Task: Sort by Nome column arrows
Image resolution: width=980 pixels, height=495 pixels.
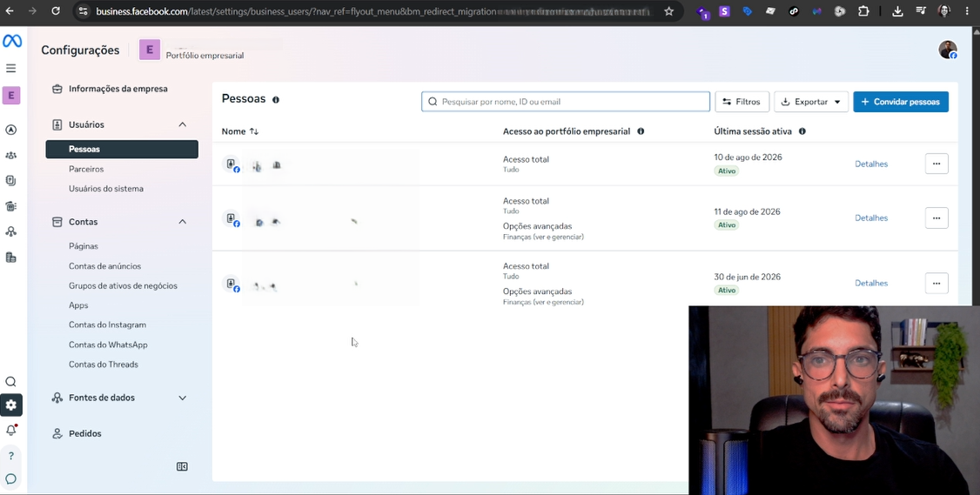Action: (x=254, y=131)
